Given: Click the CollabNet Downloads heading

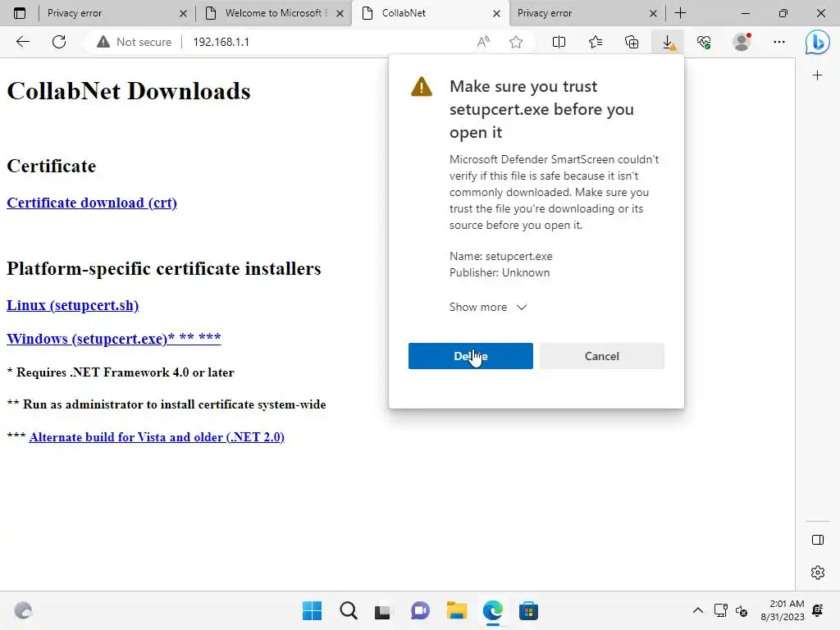Looking at the screenshot, I should [x=129, y=91].
